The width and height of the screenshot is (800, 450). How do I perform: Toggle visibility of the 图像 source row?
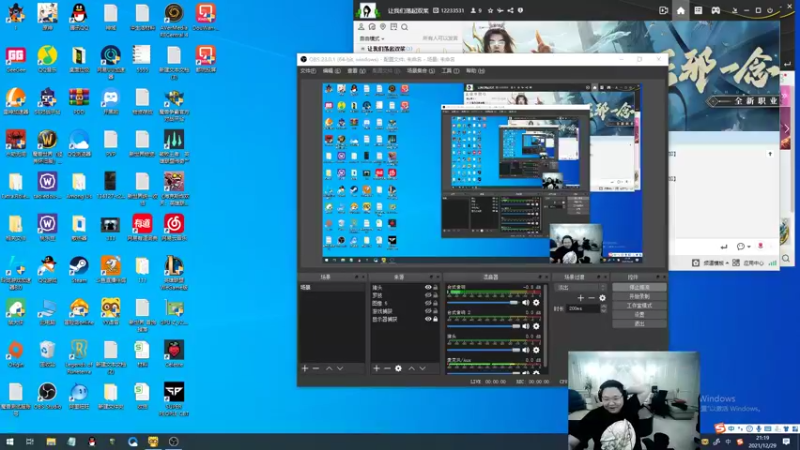pos(428,303)
